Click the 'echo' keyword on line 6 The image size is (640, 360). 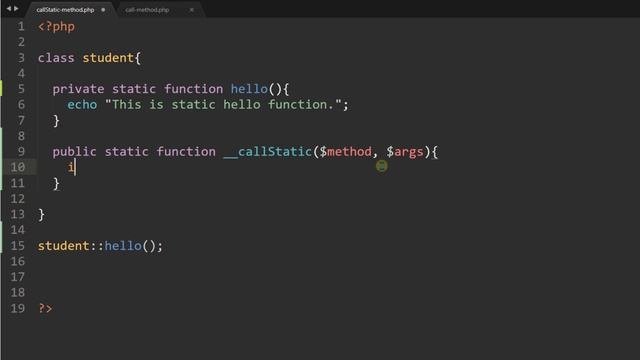tap(82, 105)
